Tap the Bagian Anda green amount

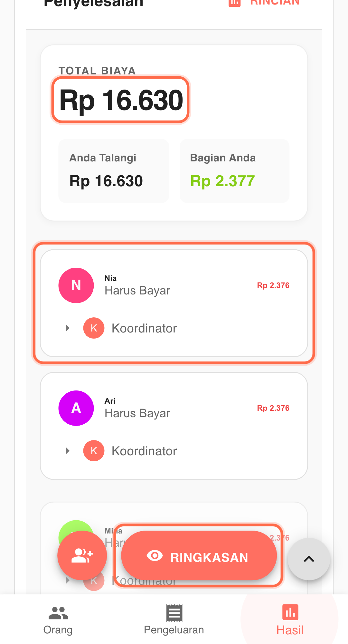tap(222, 181)
